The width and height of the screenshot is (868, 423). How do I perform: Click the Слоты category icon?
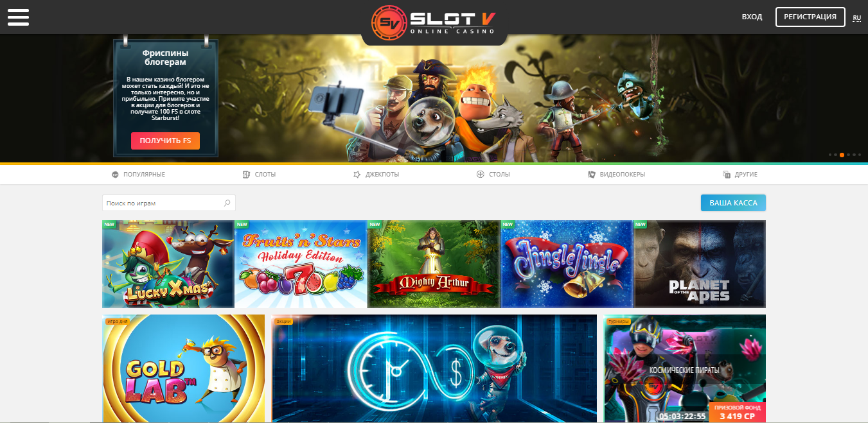(246, 175)
